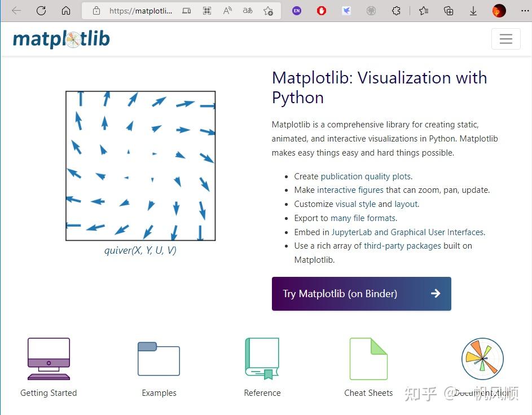
Task: Click the Getting Started monitor icon
Action: [x=49, y=359]
